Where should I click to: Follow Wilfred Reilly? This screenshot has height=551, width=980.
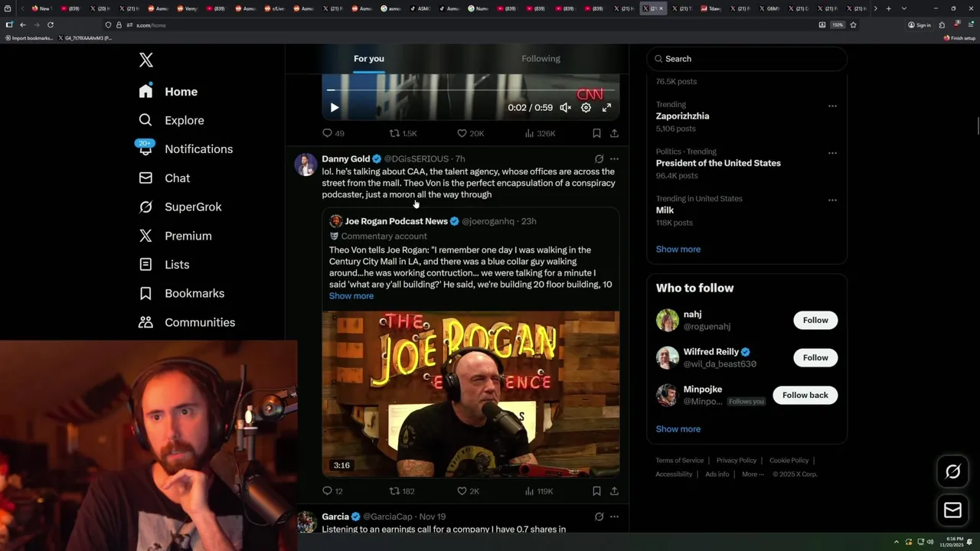815,357
